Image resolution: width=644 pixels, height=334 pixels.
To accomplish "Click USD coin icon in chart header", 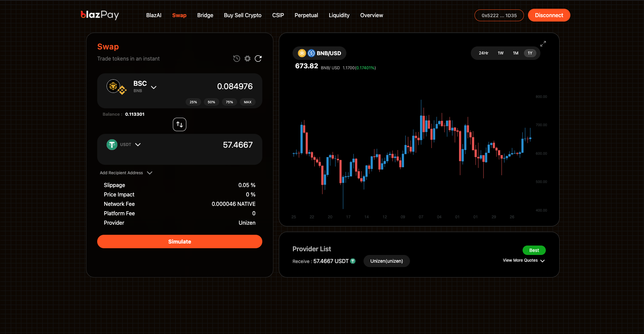I will pos(311,53).
